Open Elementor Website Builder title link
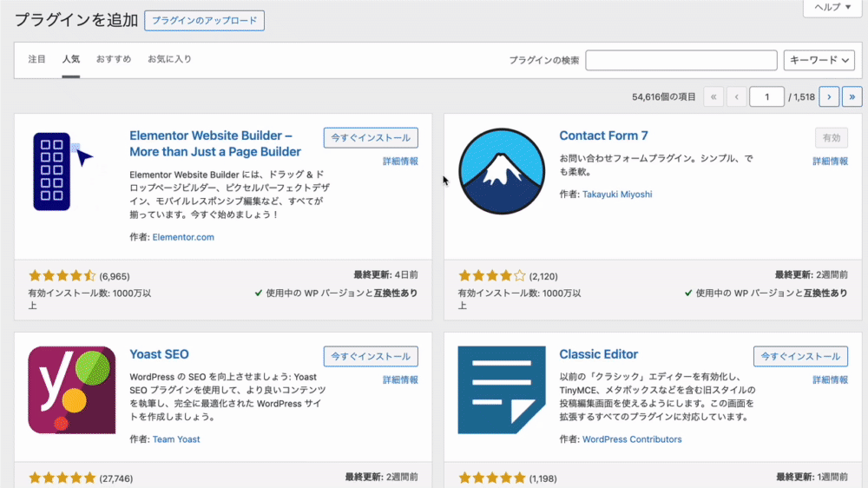This screenshot has height=488, width=868. click(215, 143)
